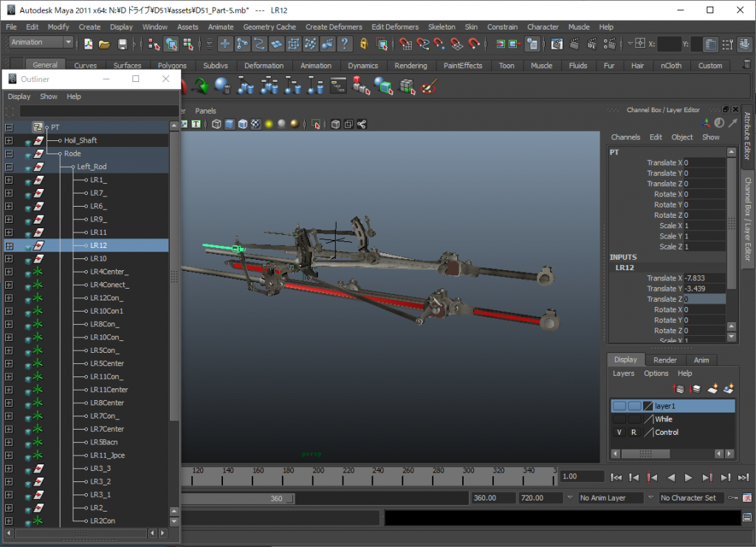Click the question mark help icon in the status line

(344, 44)
